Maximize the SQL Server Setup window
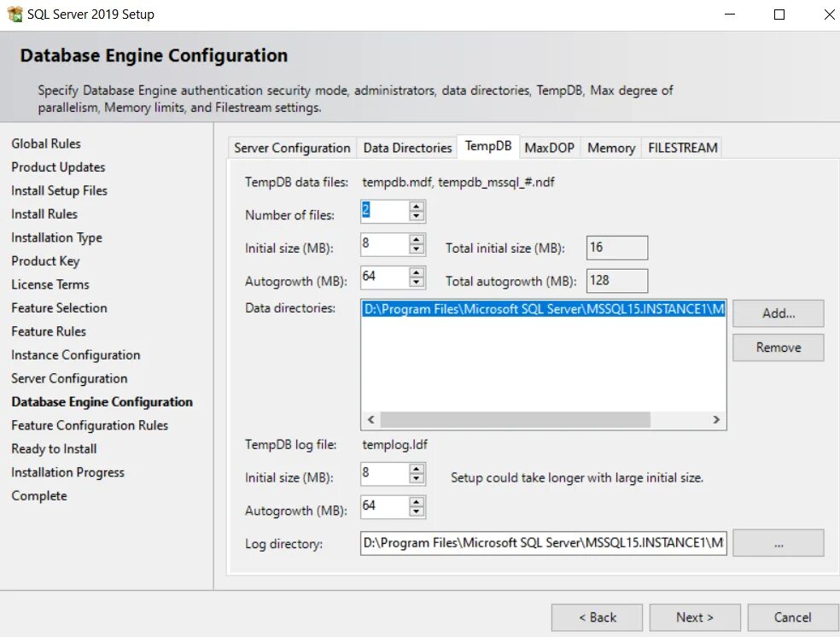The image size is (840, 637). [x=779, y=15]
